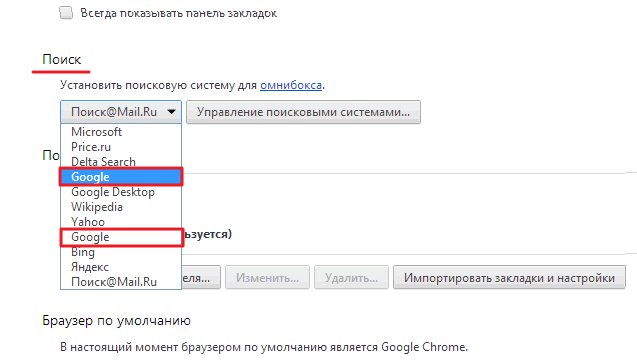Select the Google entry below Yahoo

(121, 237)
